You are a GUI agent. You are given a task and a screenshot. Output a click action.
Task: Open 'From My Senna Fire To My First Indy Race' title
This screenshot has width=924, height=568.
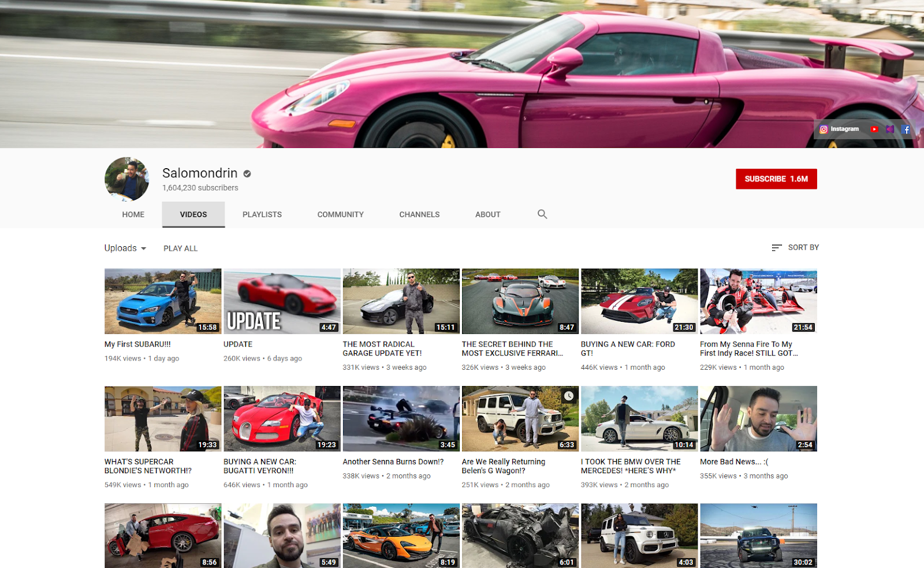pos(749,348)
